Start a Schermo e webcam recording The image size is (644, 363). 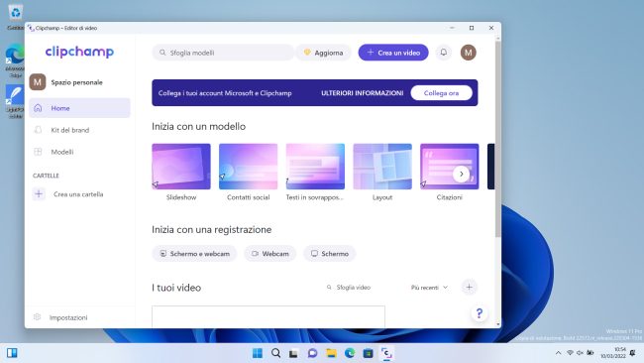click(194, 254)
